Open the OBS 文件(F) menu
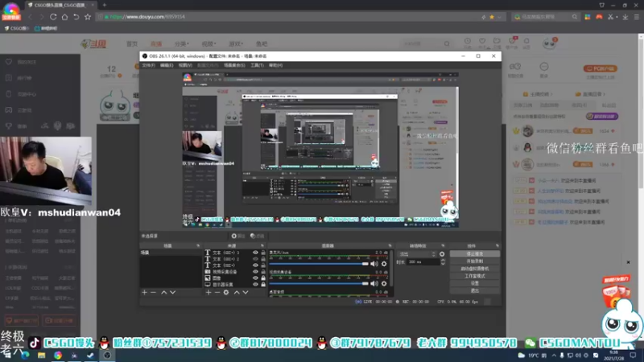This screenshot has height=362, width=644. coord(149,65)
